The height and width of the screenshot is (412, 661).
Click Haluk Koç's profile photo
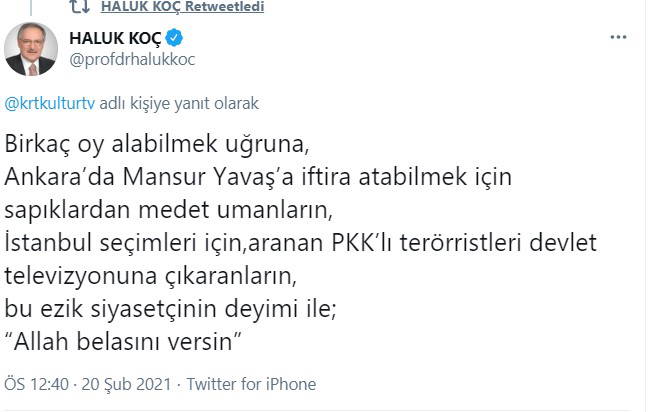[31, 49]
